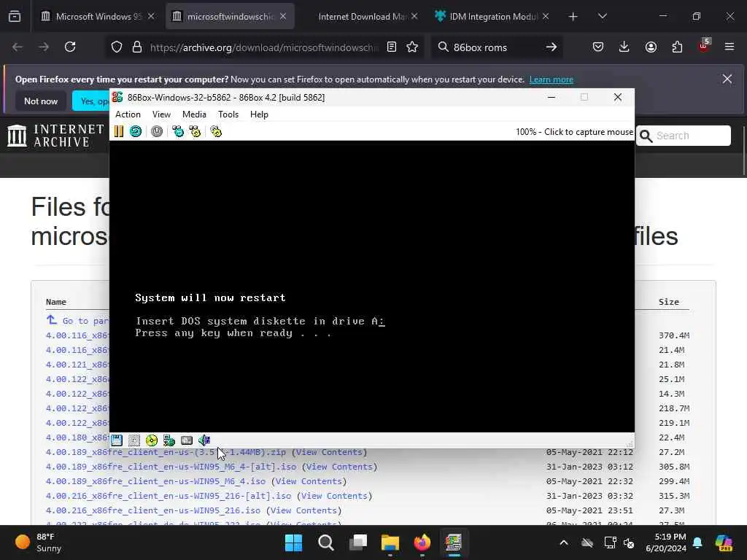This screenshot has width=747, height=560.
Task: Open Task View on taskbar
Action: click(x=357, y=542)
